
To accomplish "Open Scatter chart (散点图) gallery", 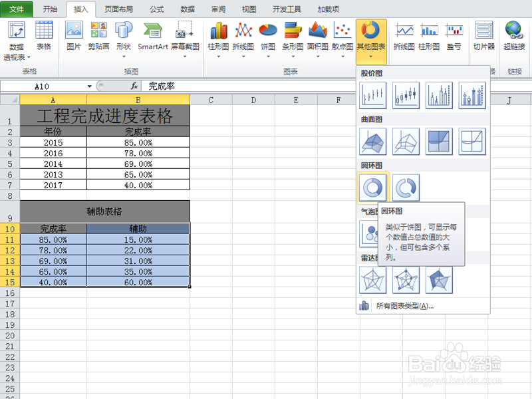I will 342,39.
